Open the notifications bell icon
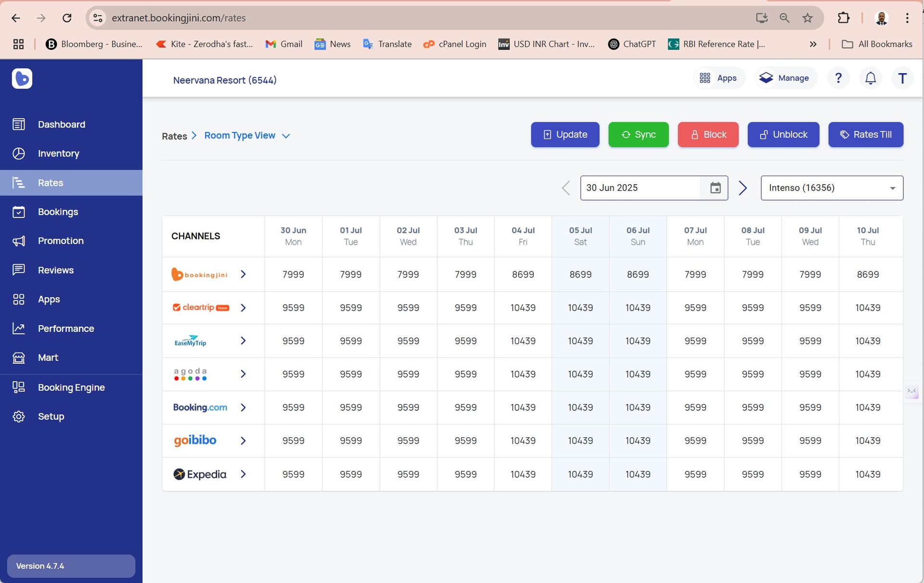924x583 pixels. 870,78
